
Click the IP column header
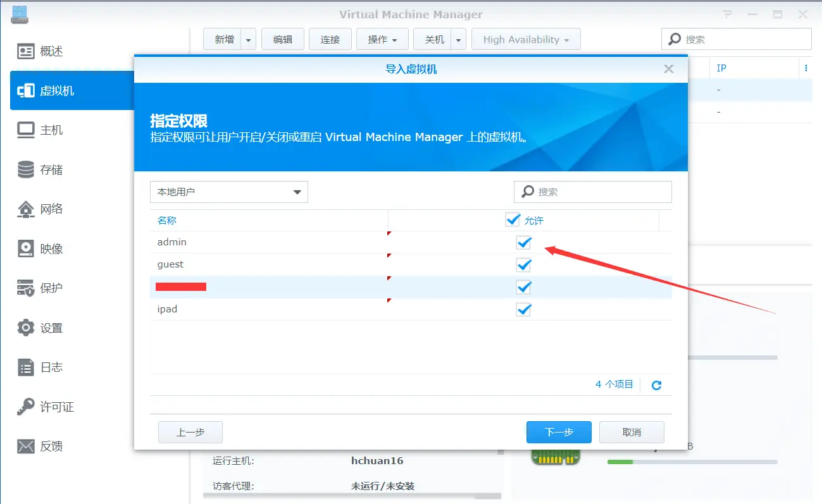coord(721,68)
